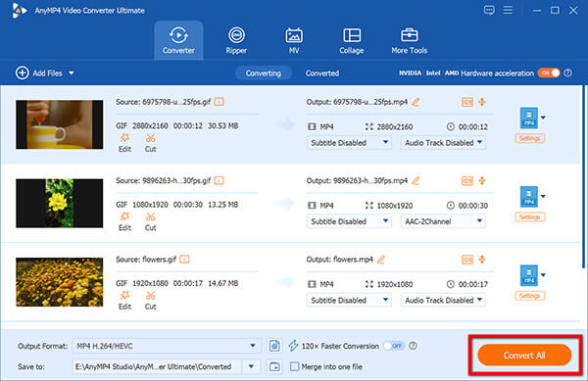This screenshot has width=588, height=381.
Task: Click the enhance icon for 6975798 25fps.mp4
Action: [x=482, y=102]
